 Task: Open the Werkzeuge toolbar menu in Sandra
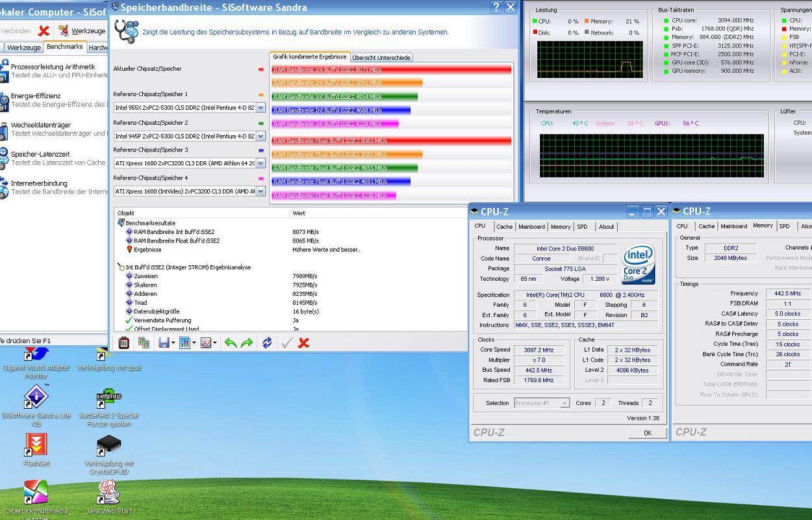click(x=81, y=31)
